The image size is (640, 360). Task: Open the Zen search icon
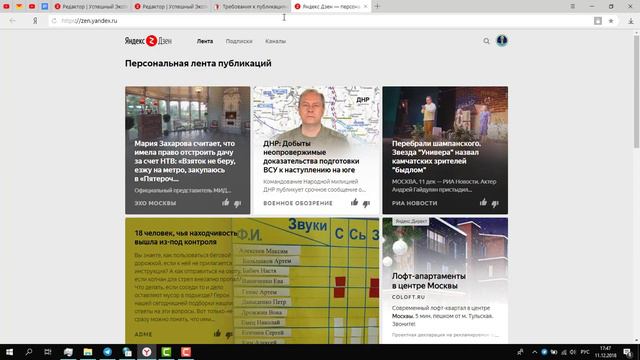tap(486, 41)
